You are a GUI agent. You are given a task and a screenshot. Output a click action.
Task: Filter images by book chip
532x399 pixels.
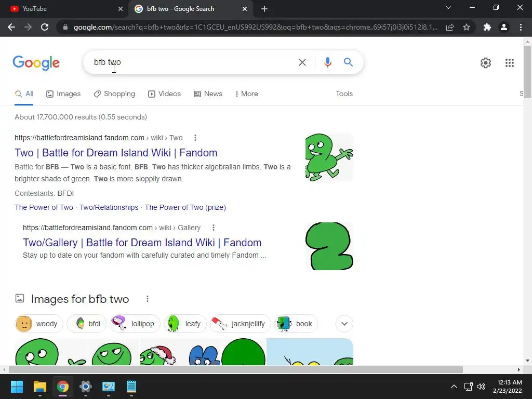click(x=296, y=324)
